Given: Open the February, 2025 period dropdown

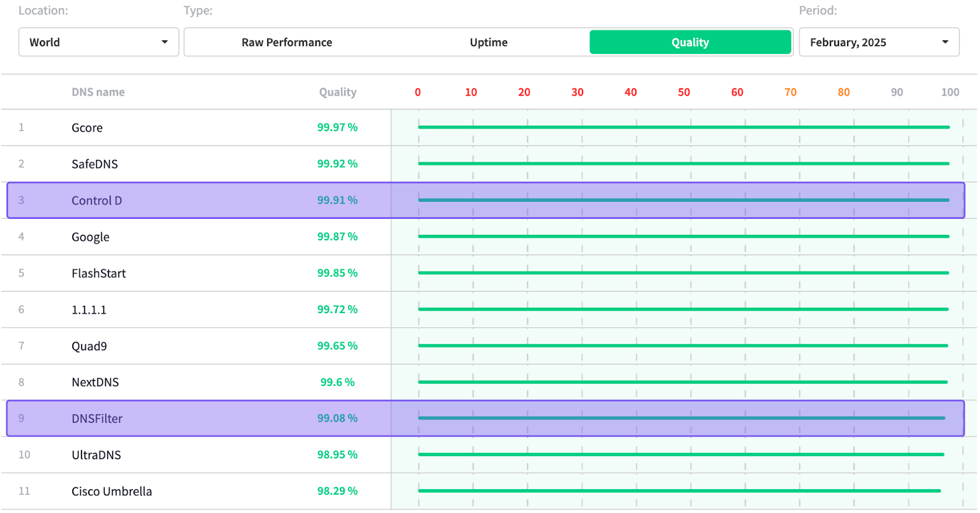Looking at the screenshot, I should click(x=879, y=42).
